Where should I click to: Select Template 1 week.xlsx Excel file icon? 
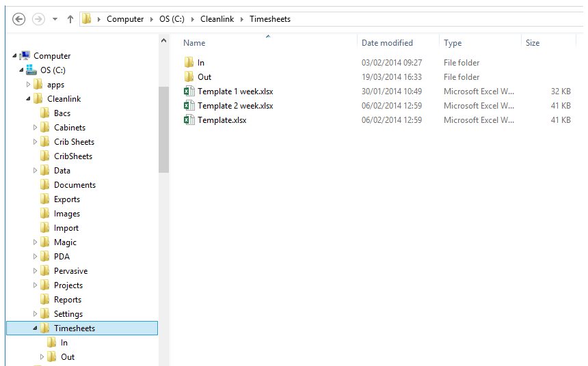pyautogui.click(x=189, y=91)
